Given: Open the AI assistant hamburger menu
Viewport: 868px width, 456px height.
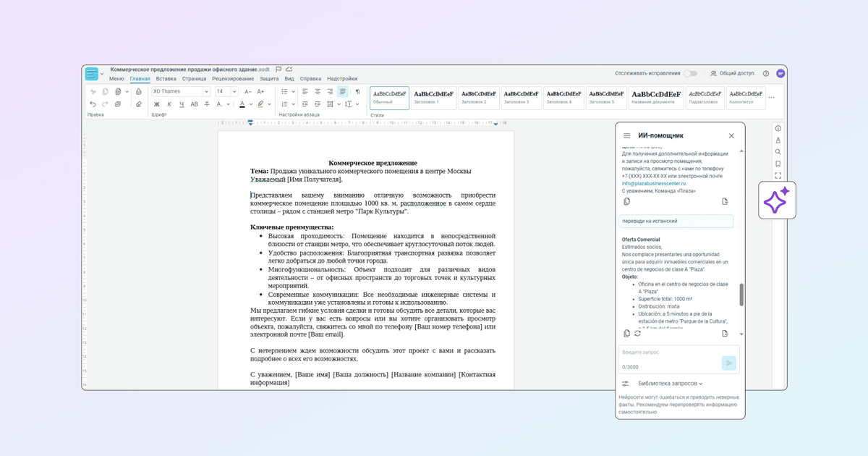Looking at the screenshot, I should tap(627, 135).
